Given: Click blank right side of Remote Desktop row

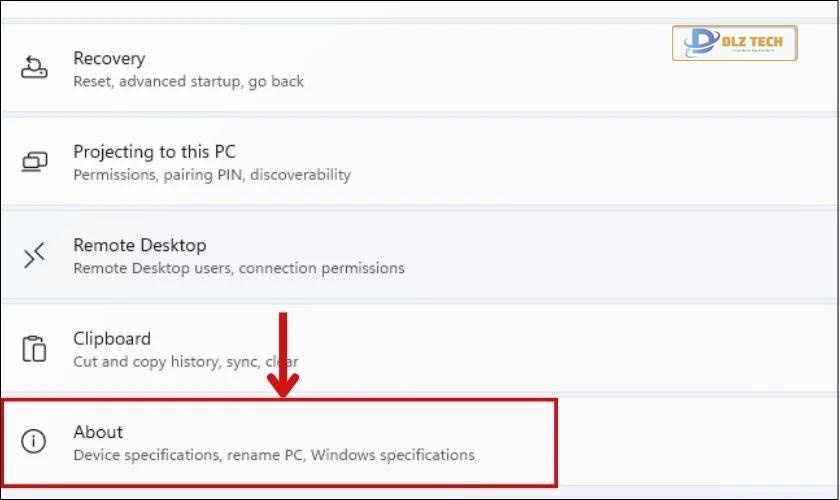Looking at the screenshot, I should click(x=650, y=256).
